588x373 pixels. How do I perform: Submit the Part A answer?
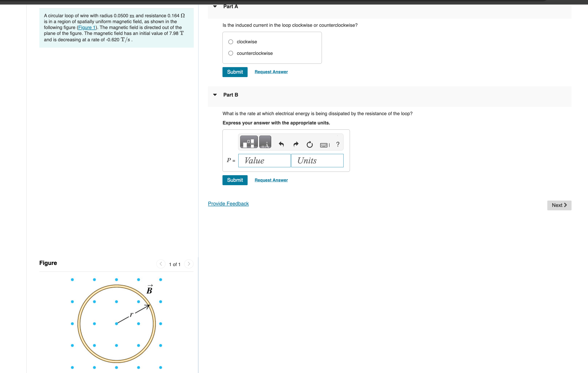(235, 72)
